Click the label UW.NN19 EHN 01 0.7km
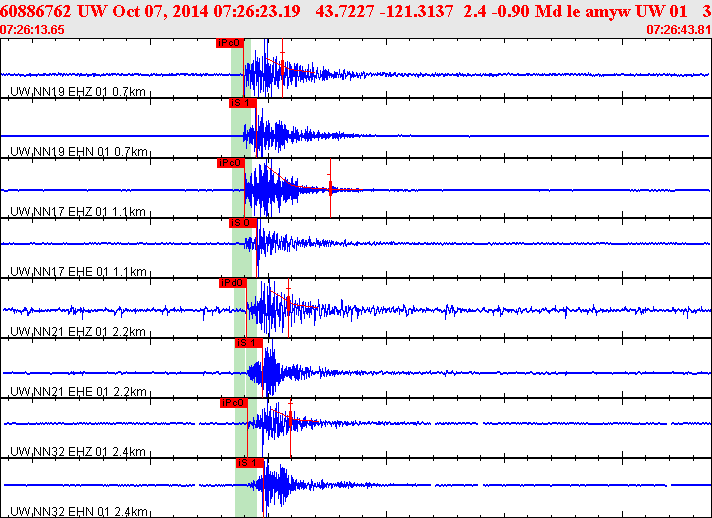Viewport: 712px width, 518px height. 79,152
